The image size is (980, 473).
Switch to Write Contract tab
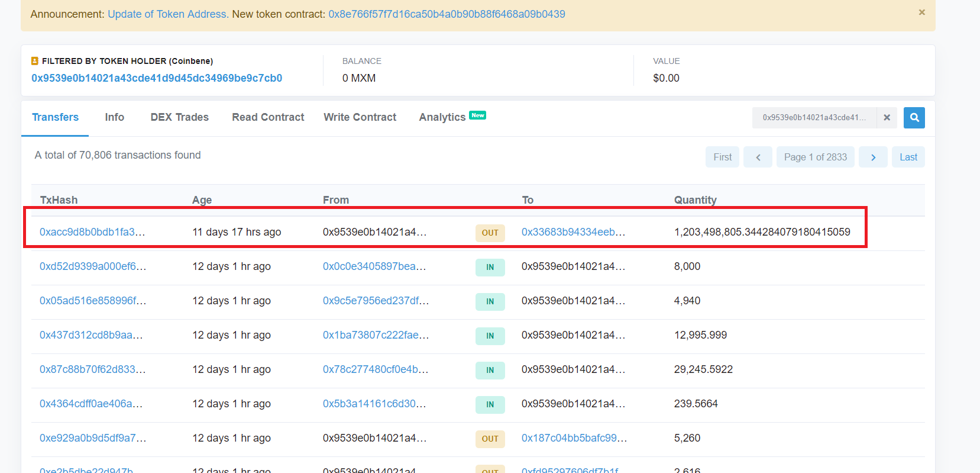point(360,117)
